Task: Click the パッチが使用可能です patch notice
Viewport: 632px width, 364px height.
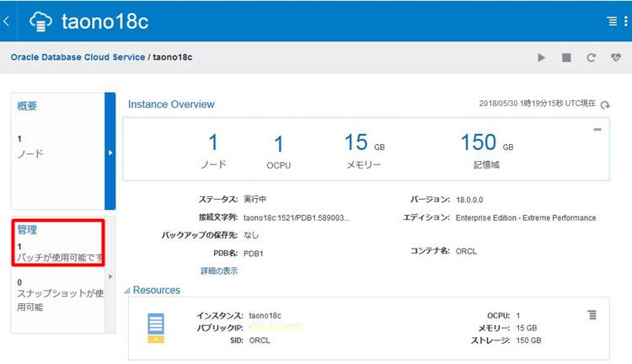Action: pos(59,256)
